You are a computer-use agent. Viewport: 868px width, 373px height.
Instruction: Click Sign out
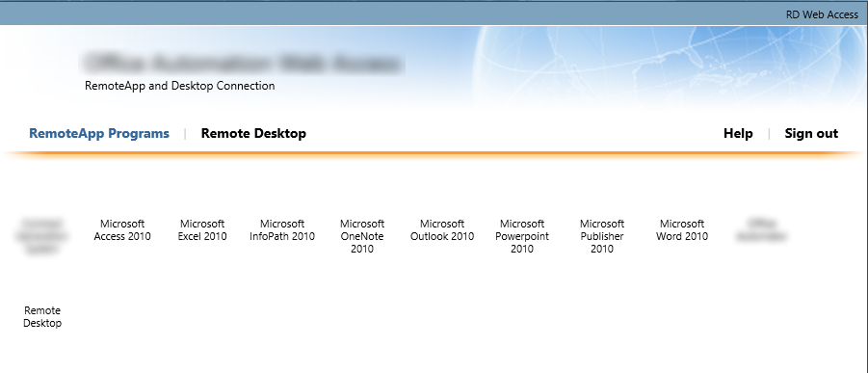point(811,134)
